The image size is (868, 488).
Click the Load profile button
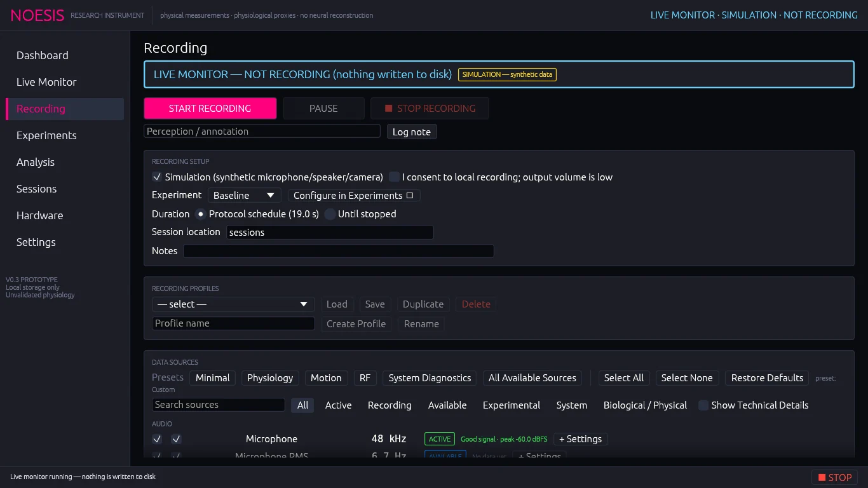click(337, 304)
